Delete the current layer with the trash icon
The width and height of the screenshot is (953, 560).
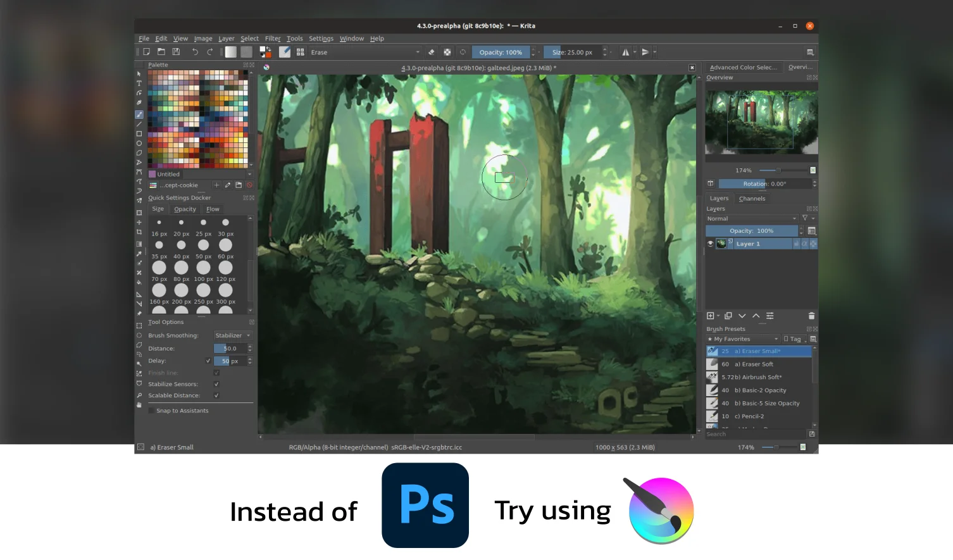coord(812,316)
